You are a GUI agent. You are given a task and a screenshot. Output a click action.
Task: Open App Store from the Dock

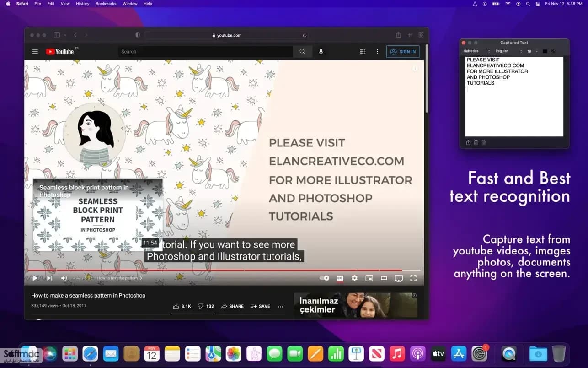[x=458, y=353]
